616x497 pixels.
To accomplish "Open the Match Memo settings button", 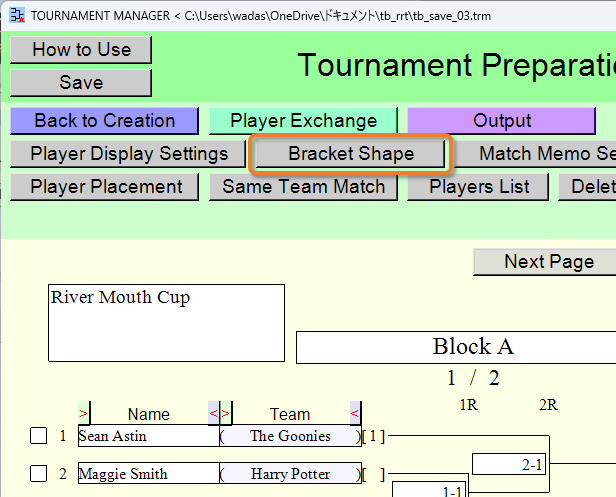I will (x=535, y=154).
